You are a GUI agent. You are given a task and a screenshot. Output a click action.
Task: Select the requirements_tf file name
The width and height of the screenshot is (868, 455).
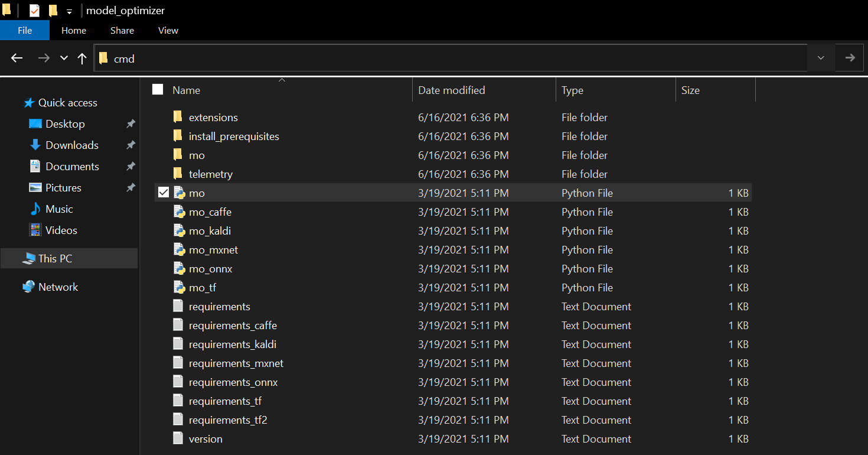pos(225,401)
